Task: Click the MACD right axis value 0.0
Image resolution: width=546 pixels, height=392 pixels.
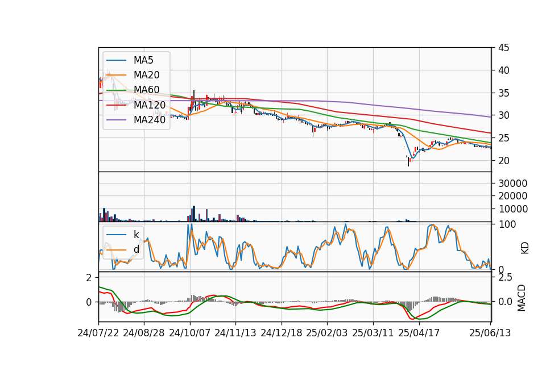Action: click(505, 302)
